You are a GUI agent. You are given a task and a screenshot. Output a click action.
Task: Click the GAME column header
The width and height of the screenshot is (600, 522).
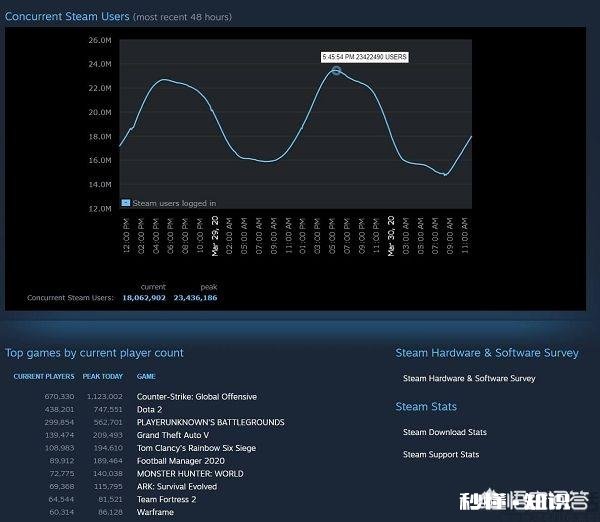click(146, 377)
